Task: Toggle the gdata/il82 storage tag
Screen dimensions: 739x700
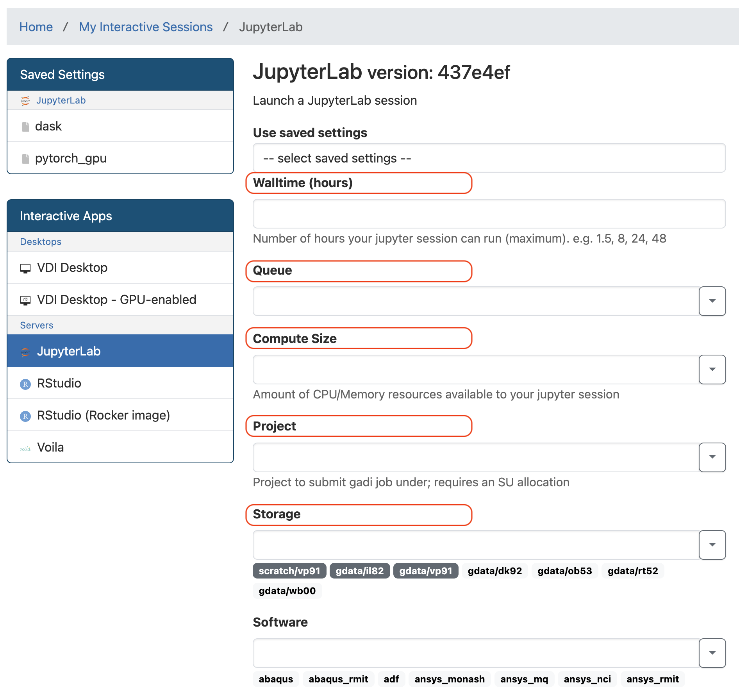Action: click(x=360, y=571)
